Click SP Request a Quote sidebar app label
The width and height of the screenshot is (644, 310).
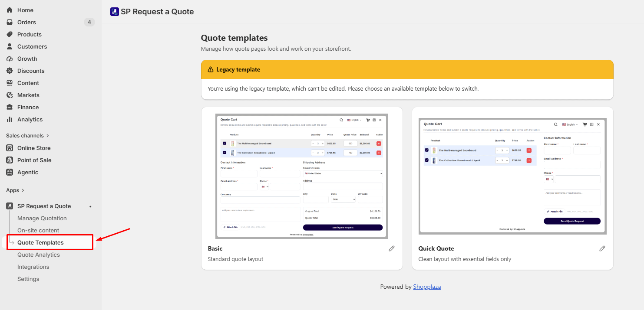point(44,206)
